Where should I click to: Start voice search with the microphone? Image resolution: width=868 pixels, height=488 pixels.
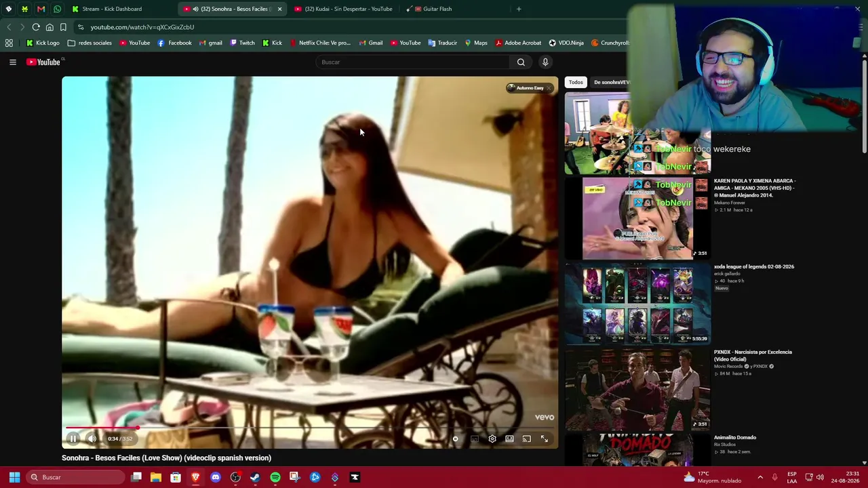[545, 62]
